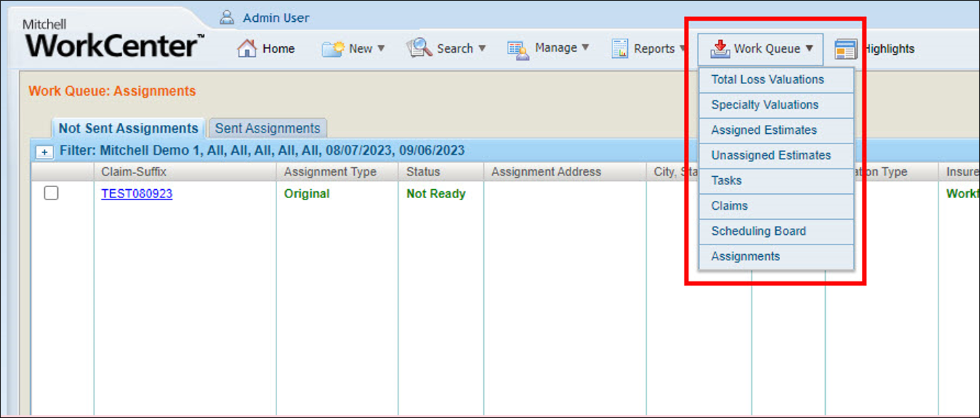Open the New dropdown arrow
The height and width of the screenshot is (418, 980).
[x=381, y=48]
